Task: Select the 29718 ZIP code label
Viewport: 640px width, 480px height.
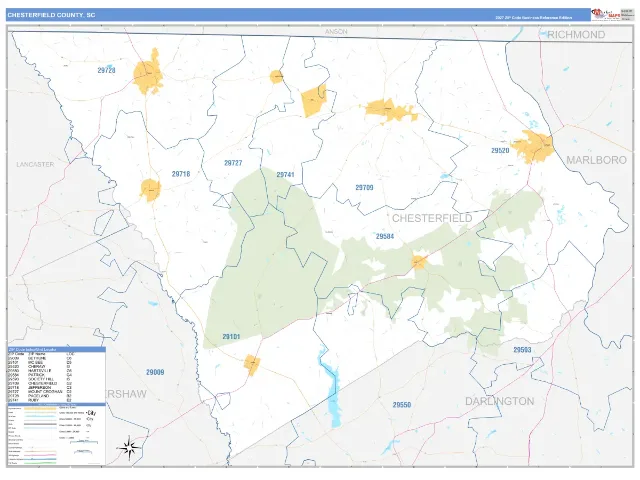Action: tap(180, 174)
